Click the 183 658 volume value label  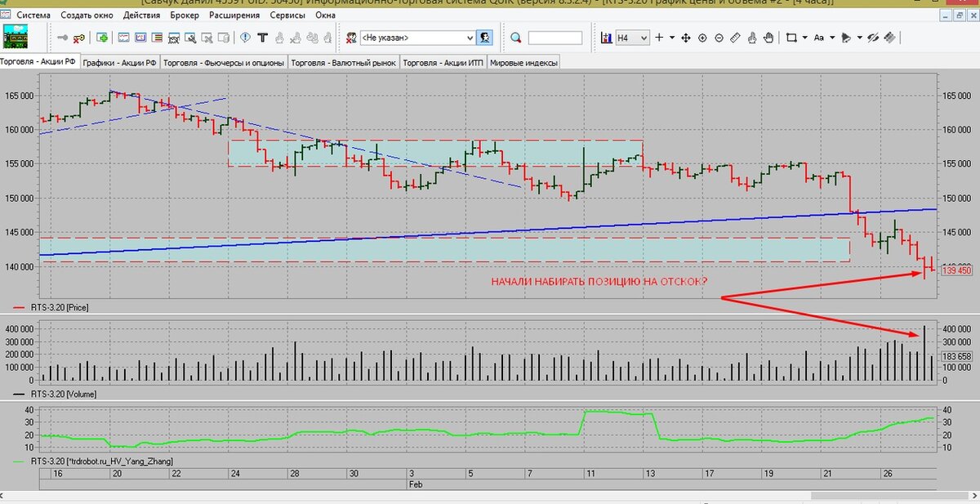click(956, 356)
